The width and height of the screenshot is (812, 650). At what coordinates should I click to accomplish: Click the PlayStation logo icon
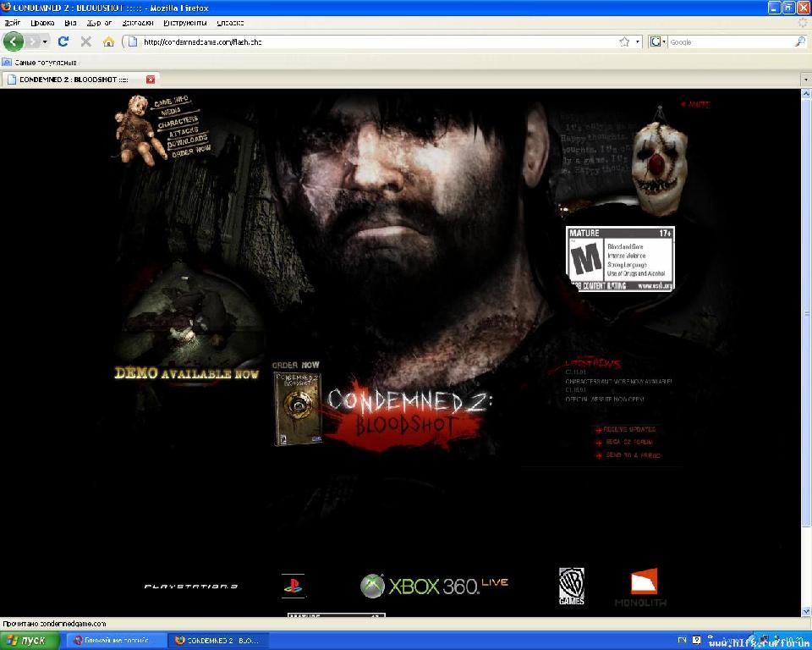294,586
